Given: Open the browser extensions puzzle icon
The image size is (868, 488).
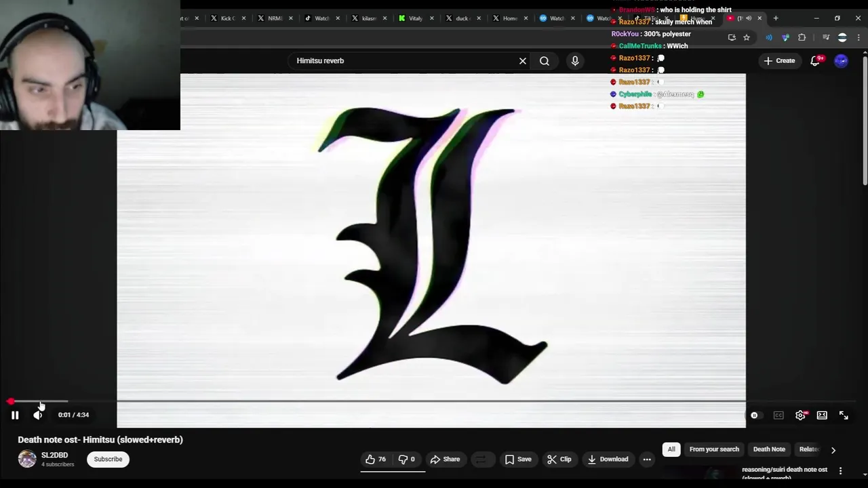Looking at the screenshot, I should (802, 37).
